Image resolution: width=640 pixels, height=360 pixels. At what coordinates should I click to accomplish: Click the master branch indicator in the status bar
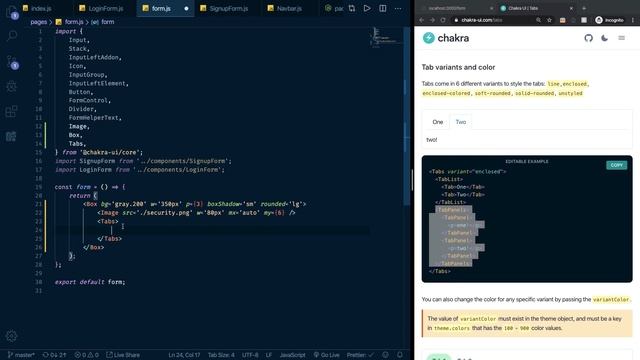point(21,355)
